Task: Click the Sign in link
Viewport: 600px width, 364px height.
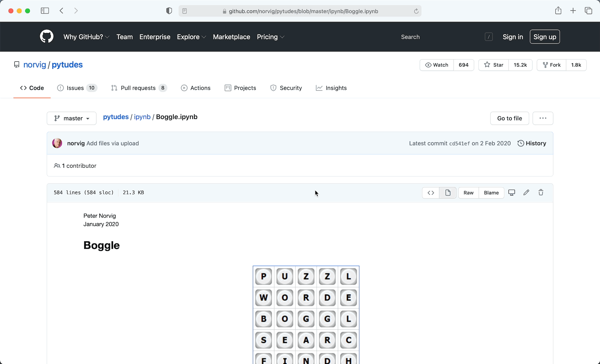Action: point(513,37)
